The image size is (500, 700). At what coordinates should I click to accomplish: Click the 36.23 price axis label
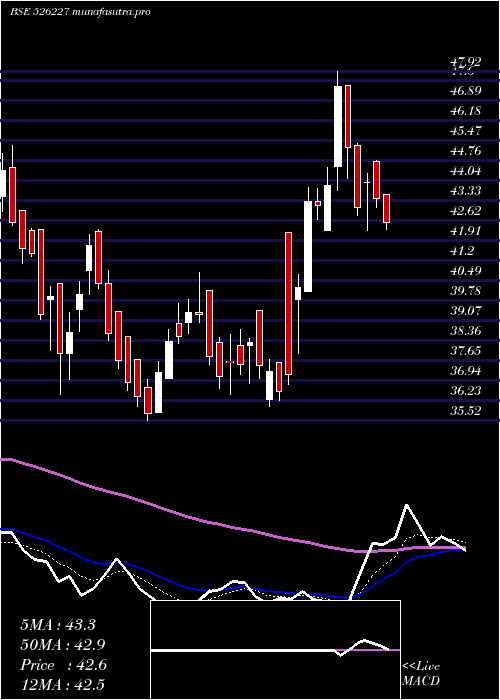click(466, 391)
